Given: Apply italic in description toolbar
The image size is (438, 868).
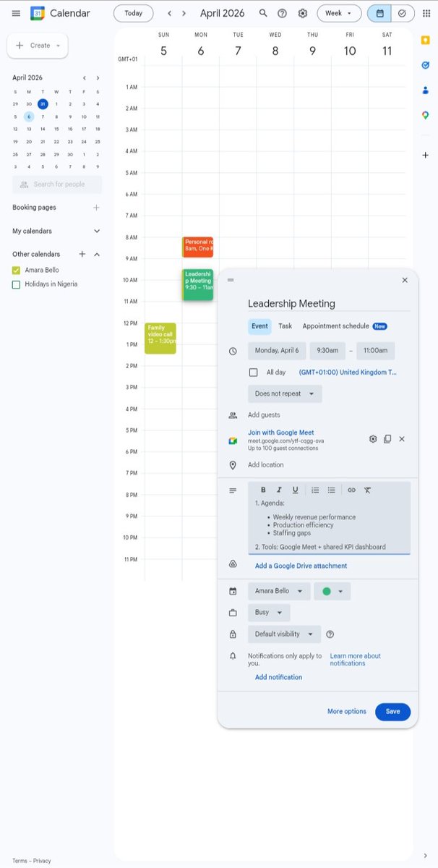Looking at the screenshot, I should [279, 490].
